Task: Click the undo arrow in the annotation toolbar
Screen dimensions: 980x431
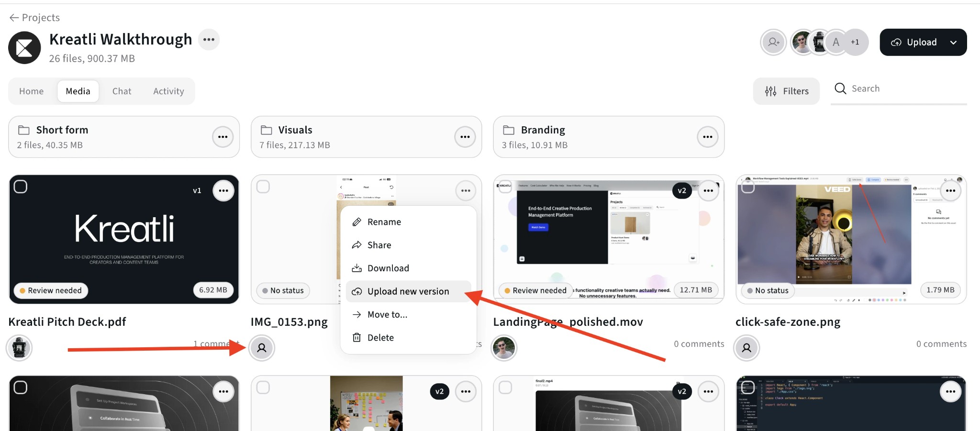Action: coord(836,300)
